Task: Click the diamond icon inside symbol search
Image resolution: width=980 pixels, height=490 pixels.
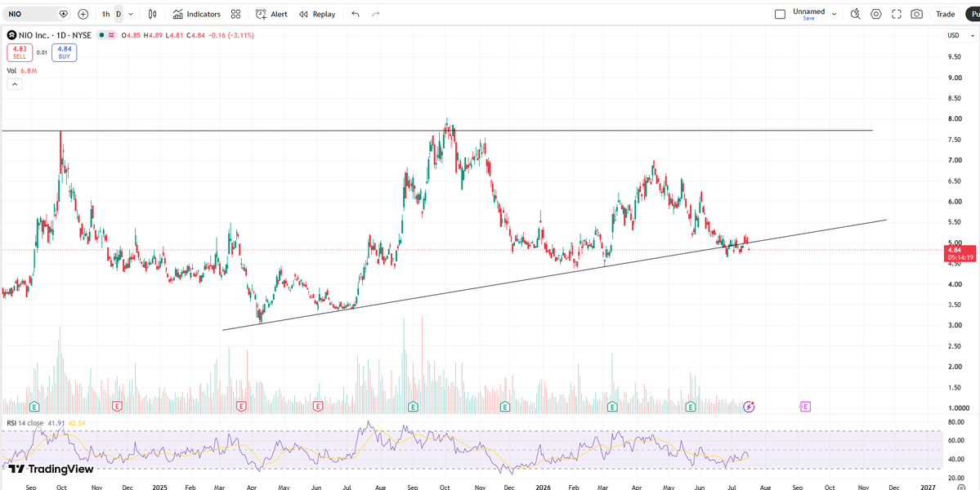Action: click(63, 14)
